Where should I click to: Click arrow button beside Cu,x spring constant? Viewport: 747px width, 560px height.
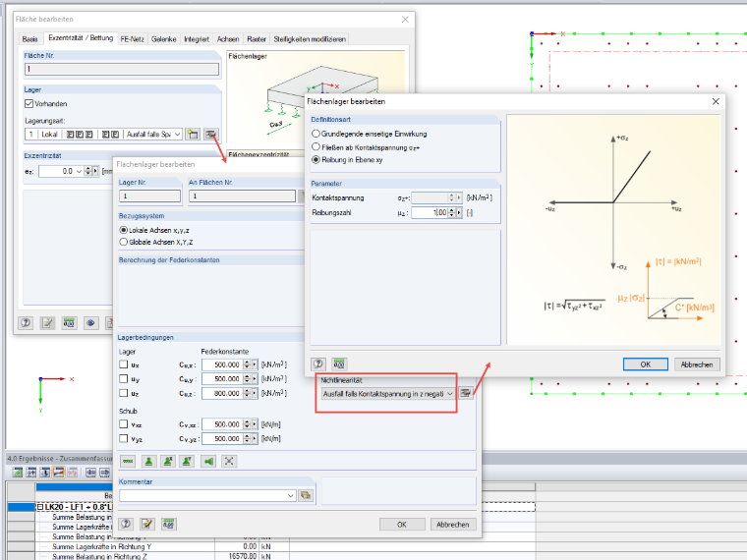pos(255,364)
